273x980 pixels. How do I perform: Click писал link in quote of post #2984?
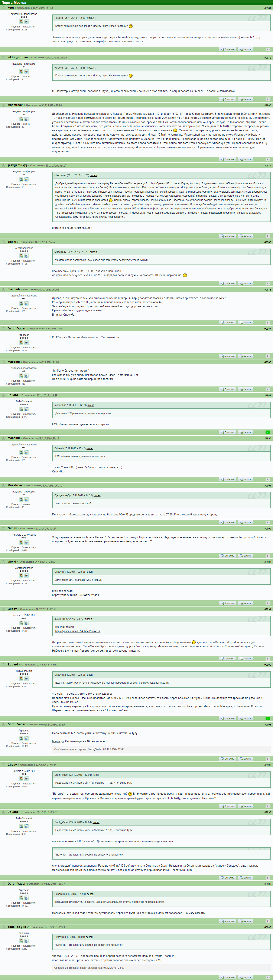(93, 175)
